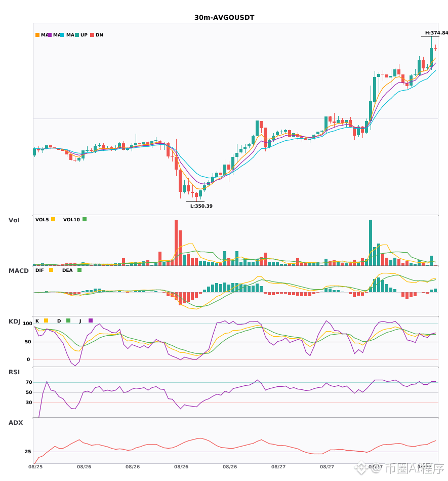Select the DEA legend text

(67, 270)
